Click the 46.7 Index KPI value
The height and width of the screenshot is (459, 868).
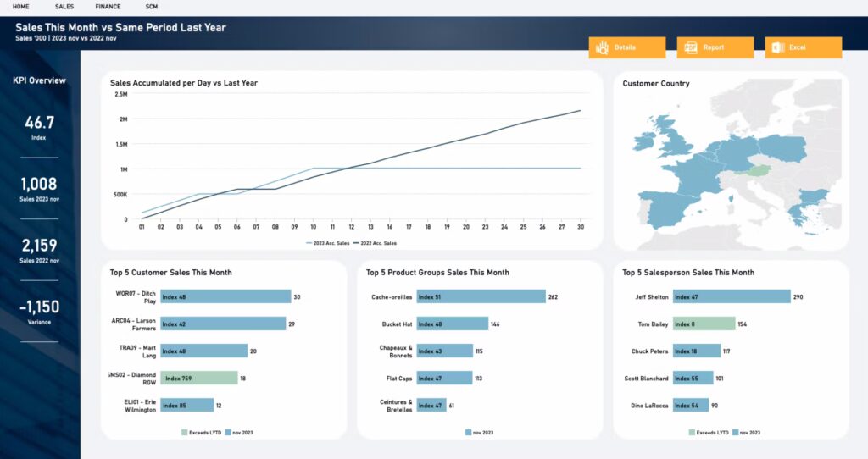click(x=39, y=123)
